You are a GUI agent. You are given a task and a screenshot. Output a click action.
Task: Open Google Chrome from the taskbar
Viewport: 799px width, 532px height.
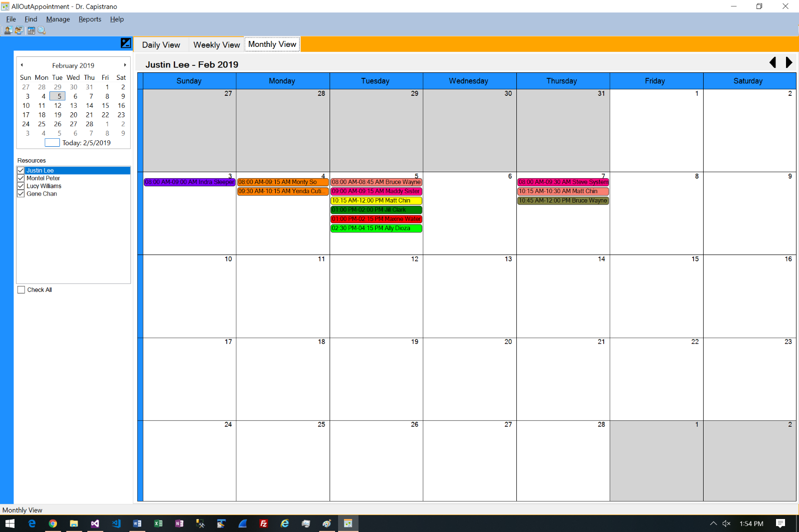coord(53,524)
